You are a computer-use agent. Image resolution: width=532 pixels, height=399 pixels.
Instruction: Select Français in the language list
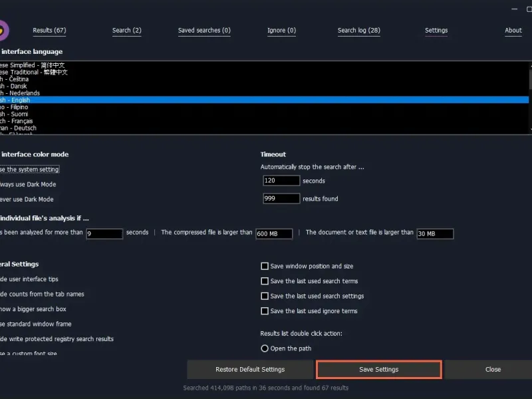pos(264,121)
